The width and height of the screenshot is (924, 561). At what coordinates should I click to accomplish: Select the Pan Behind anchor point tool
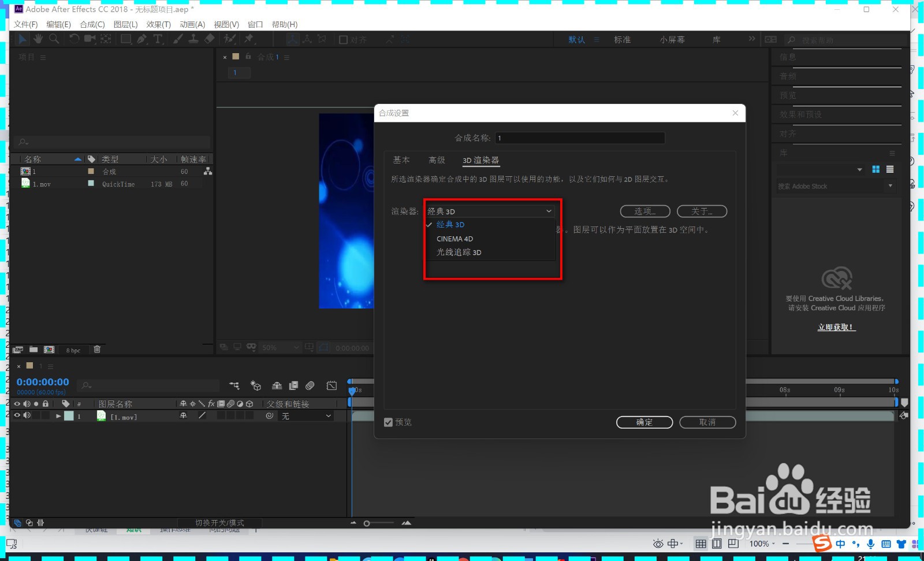point(106,39)
